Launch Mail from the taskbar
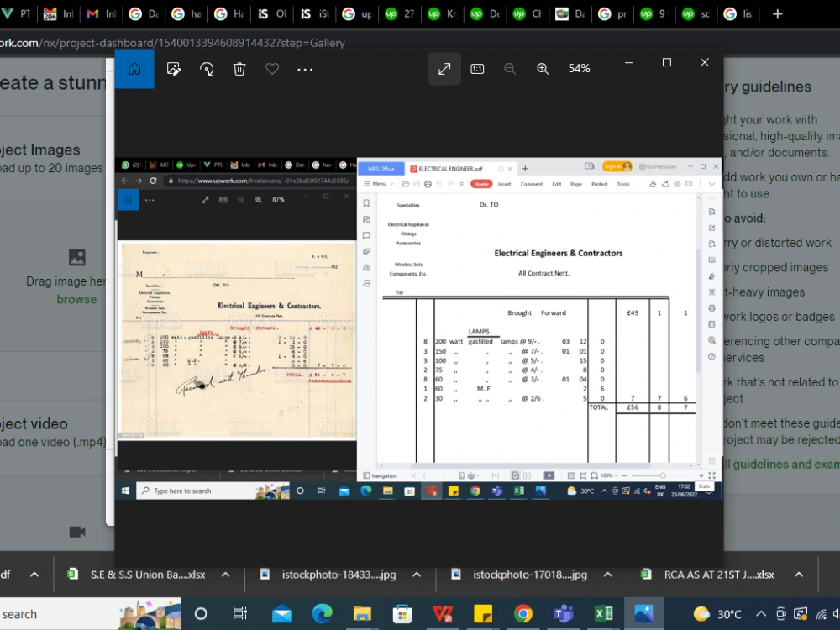This screenshot has width=840, height=630. click(281, 614)
